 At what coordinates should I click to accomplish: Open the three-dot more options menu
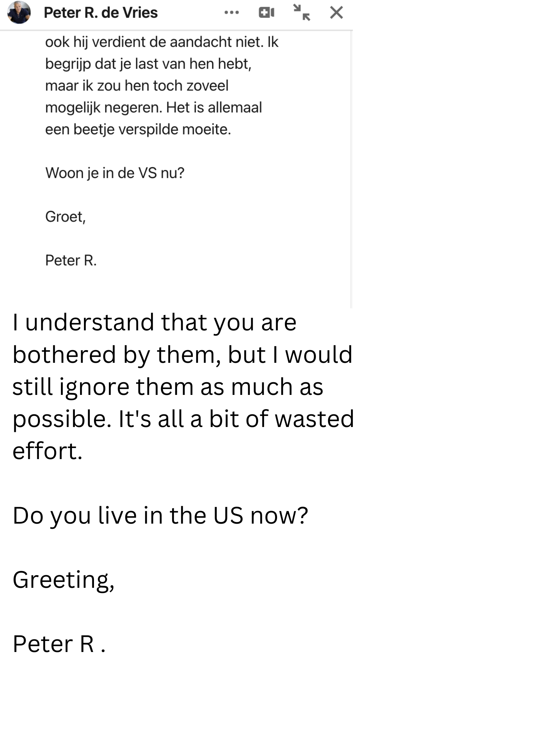[x=232, y=13]
